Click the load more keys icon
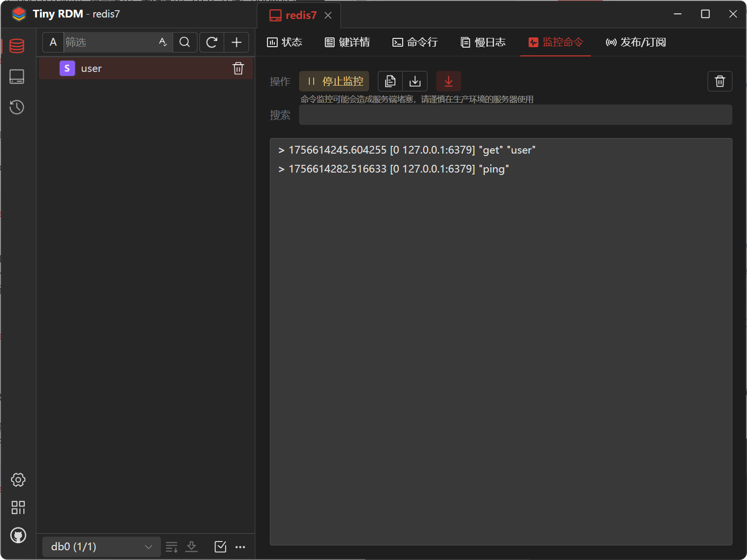The width and height of the screenshot is (747, 560). [x=172, y=547]
